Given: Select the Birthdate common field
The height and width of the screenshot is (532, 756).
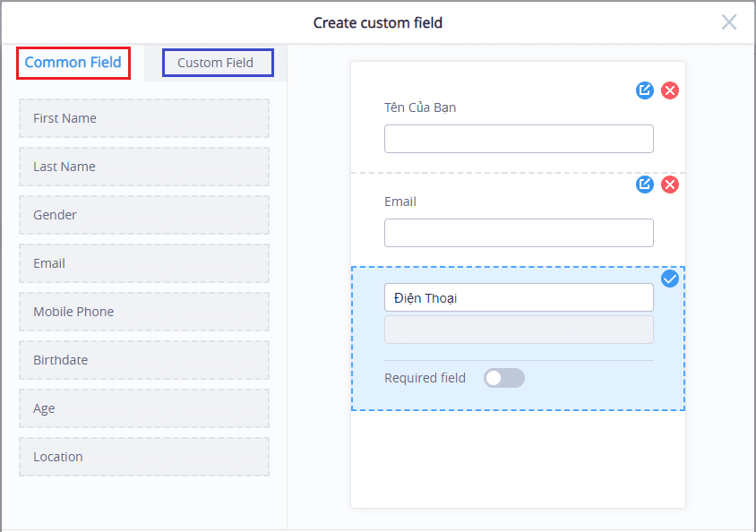Looking at the screenshot, I should 144,360.
